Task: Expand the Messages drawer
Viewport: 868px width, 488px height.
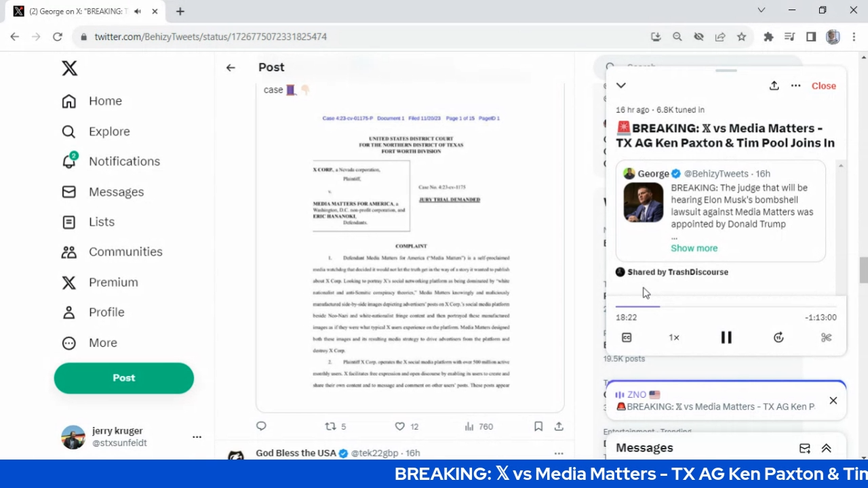Action: coord(827,448)
